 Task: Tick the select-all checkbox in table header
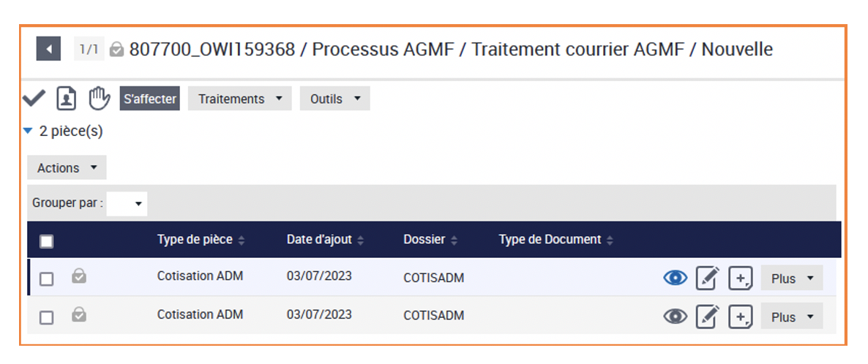(46, 241)
